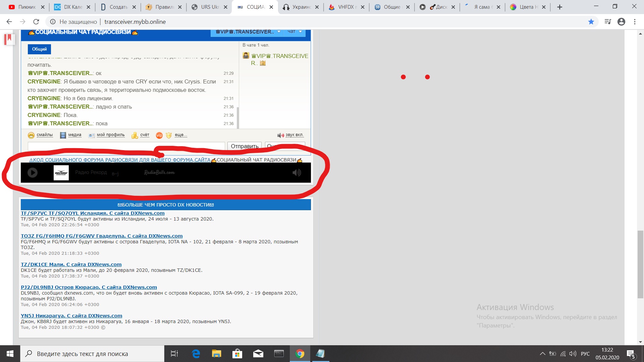Click the DX news section header
Screen dimensions: 644x362
(x=166, y=205)
